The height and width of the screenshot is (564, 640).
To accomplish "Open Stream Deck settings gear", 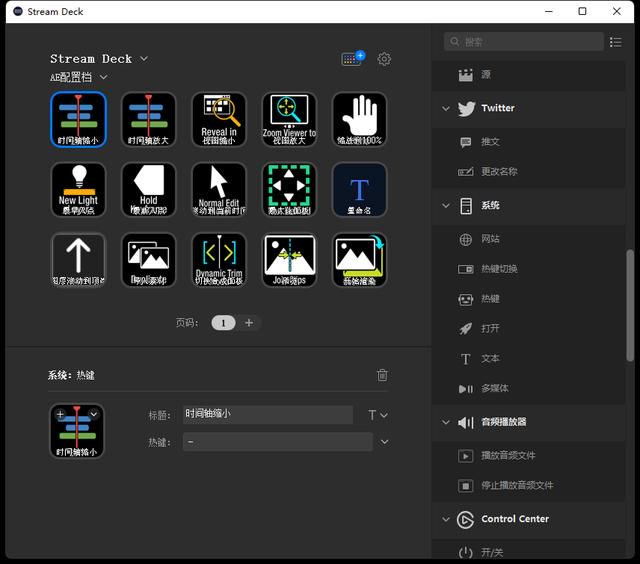I will coord(384,59).
